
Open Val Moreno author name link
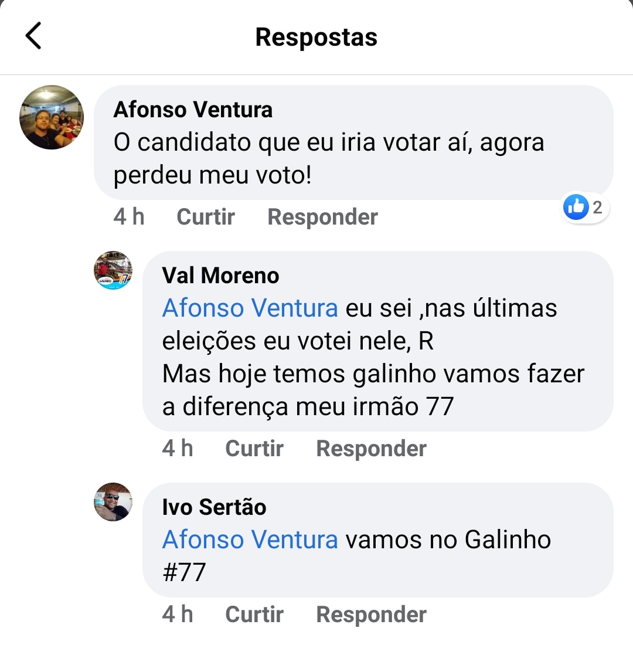click(220, 276)
